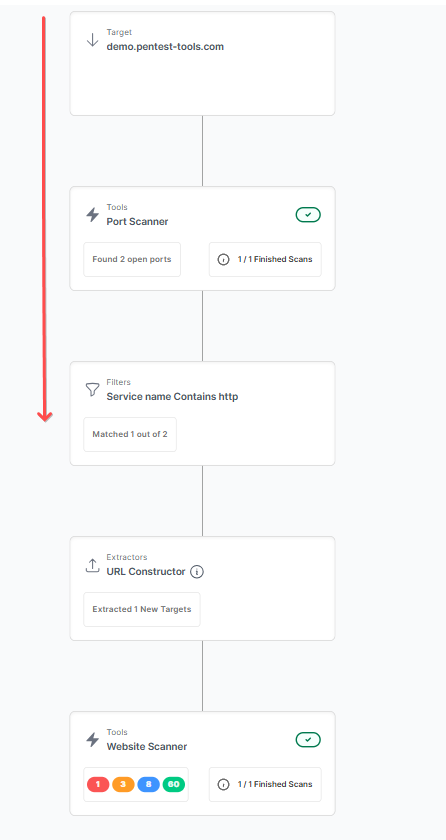
Task: Select the Service name Contains http filter title
Action: point(172,397)
